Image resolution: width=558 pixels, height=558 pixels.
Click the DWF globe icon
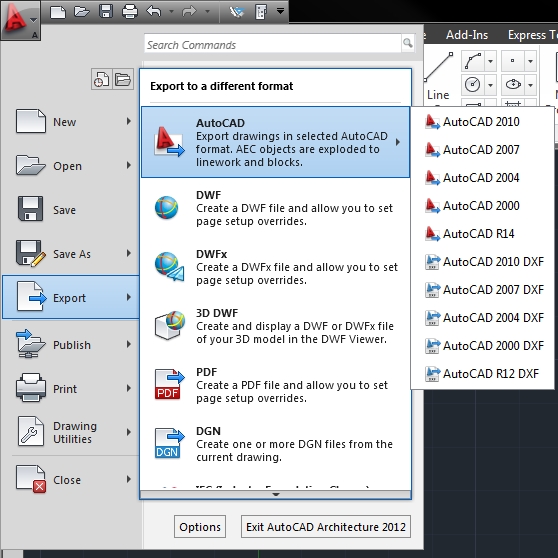(x=167, y=207)
